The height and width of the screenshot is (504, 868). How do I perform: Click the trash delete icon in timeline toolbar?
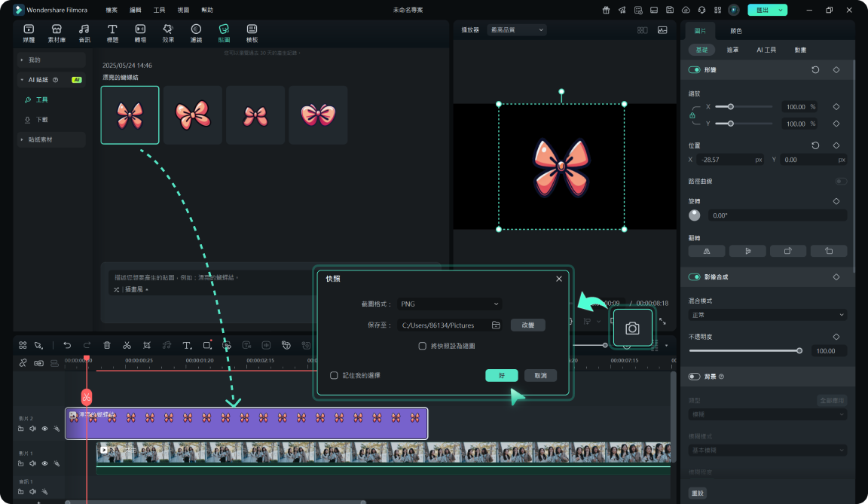tap(107, 345)
